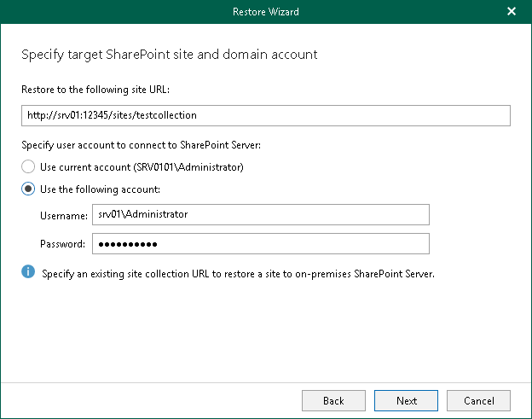Click the 'Use current account (SRV0101\Administrator)' label text

point(142,167)
